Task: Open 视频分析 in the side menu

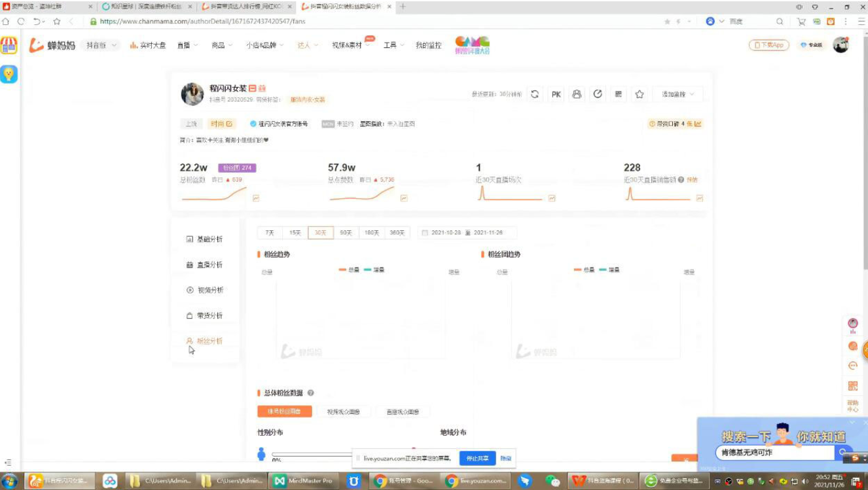Action: (x=204, y=290)
